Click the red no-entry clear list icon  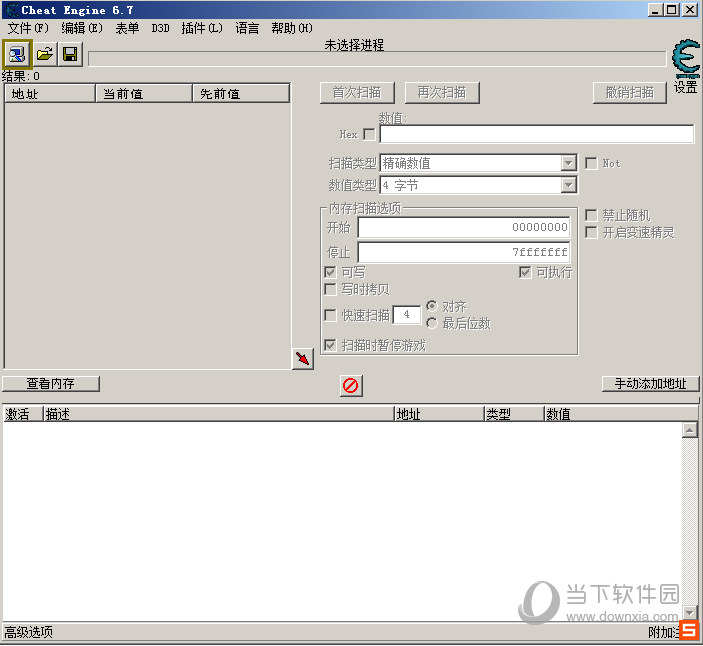(351, 386)
